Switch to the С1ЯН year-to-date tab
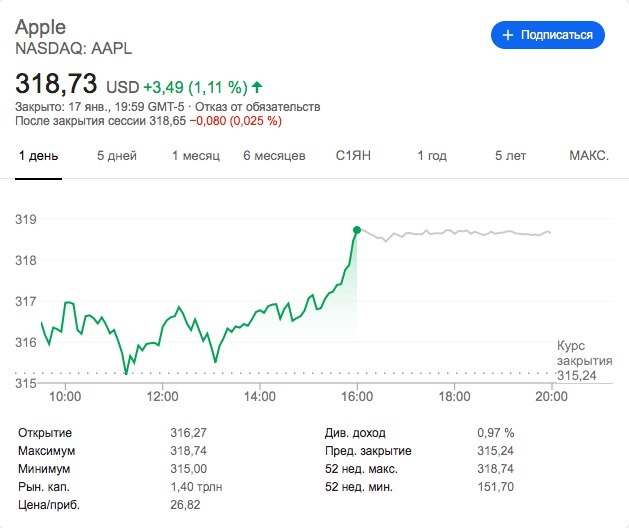Screen dimensions: 629x528 (353, 155)
